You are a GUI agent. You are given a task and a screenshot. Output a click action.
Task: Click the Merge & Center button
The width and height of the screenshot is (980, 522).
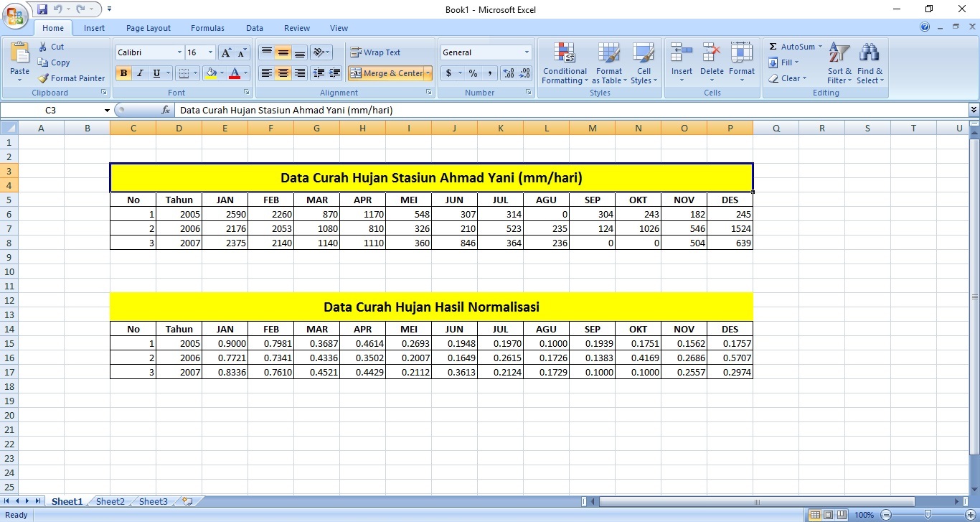pos(386,73)
